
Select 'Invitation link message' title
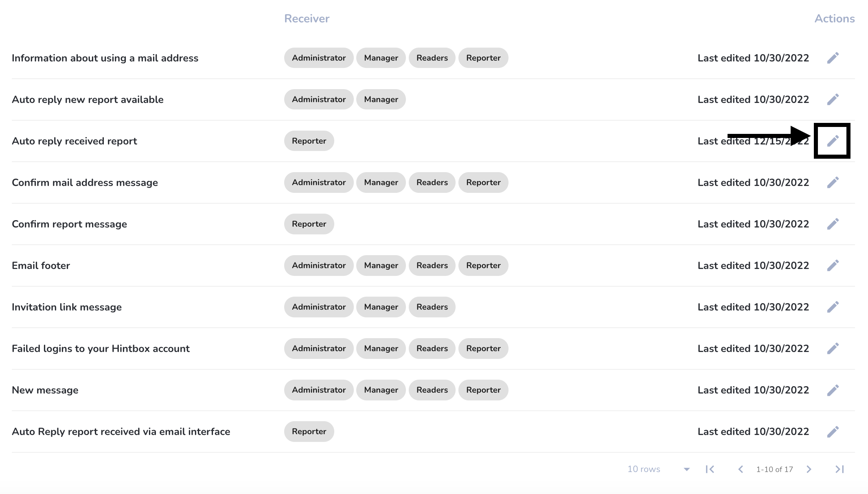pyautogui.click(x=67, y=307)
